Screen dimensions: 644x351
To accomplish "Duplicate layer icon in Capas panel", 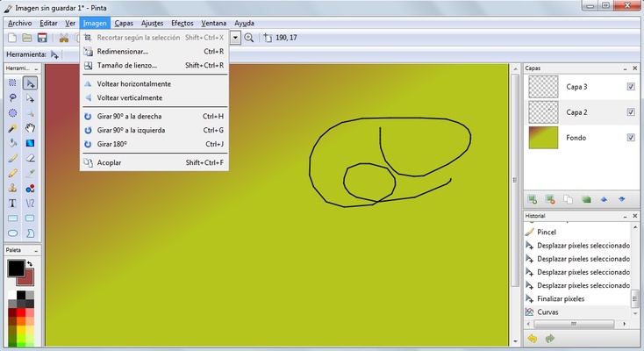I will (568, 199).
